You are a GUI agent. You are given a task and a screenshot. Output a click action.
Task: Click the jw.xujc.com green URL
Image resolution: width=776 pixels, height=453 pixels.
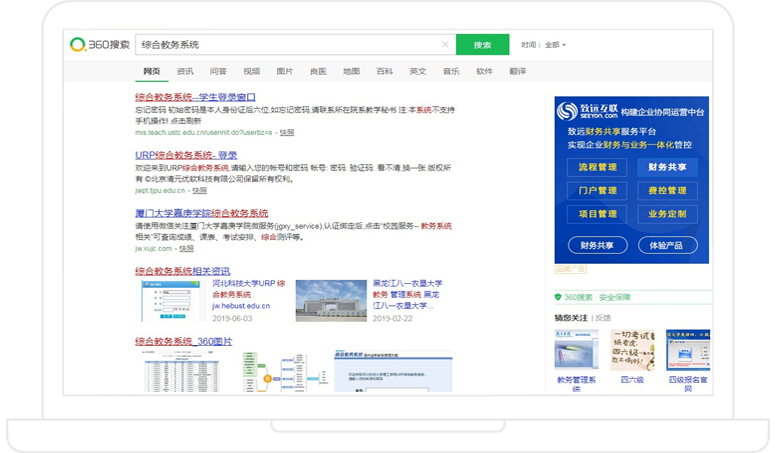153,248
